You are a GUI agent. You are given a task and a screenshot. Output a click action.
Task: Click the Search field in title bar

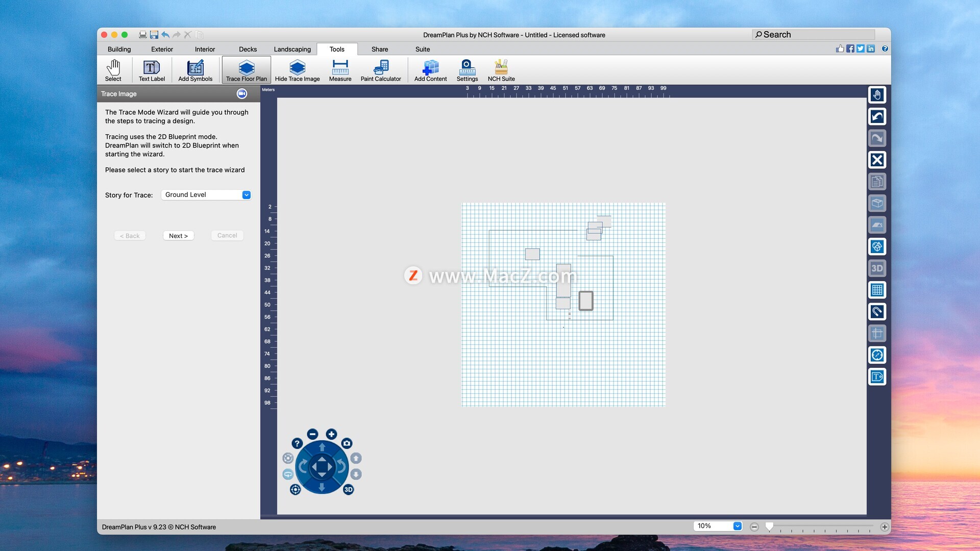pos(814,35)
